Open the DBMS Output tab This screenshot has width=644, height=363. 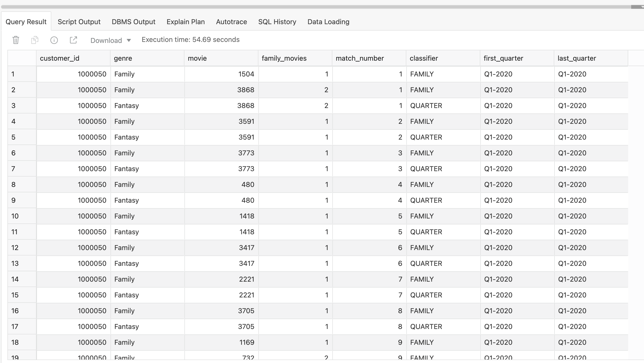tap(133, 22)
